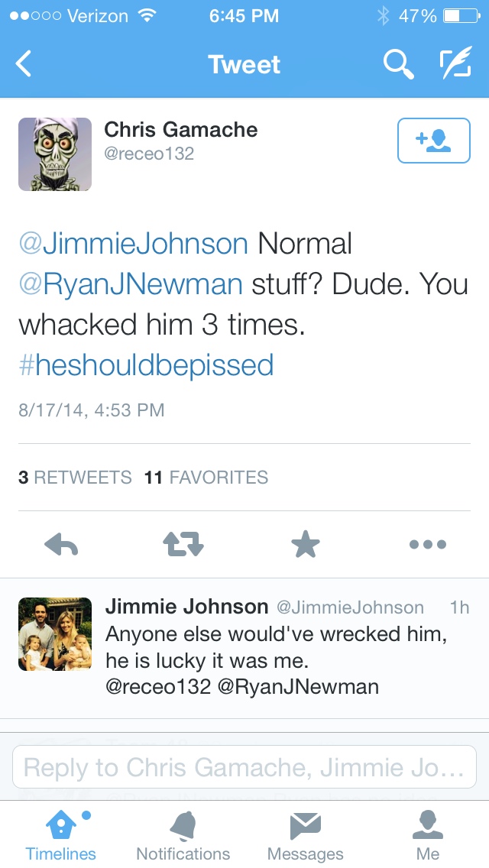Open Jimmie Johnson's family photo avatar
Screen dimensions: 489x868
click(x=55, y=633)
